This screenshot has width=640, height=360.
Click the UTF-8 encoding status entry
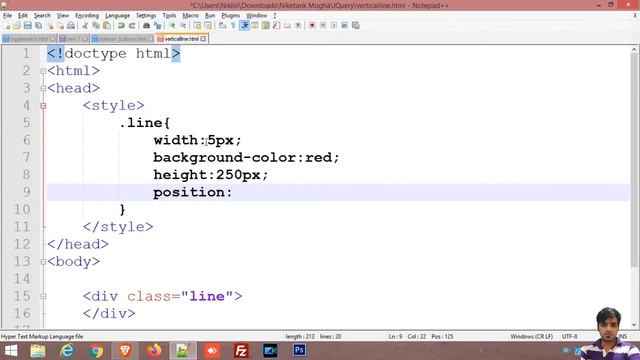pyautogui.click(x=569, y=337)
